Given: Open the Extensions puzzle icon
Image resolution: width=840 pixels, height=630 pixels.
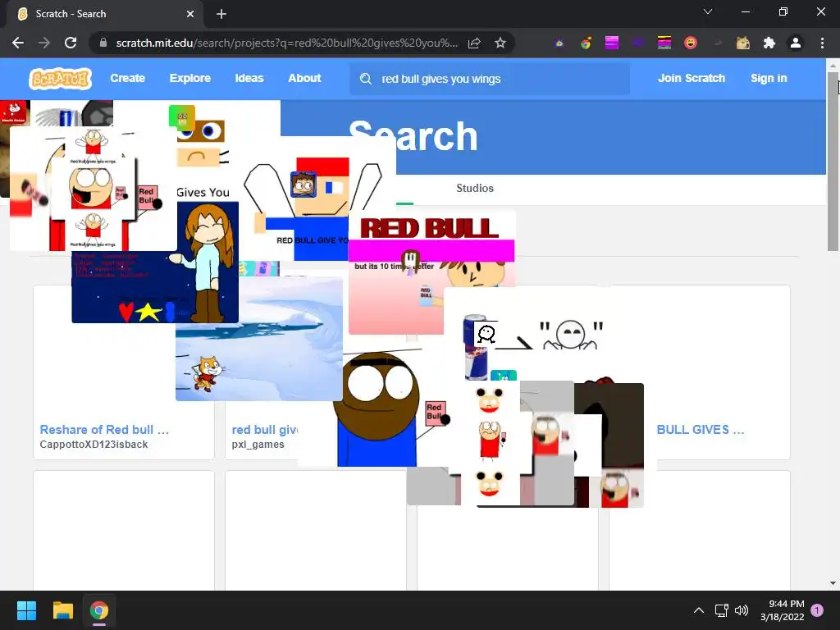Looking at the screenshot, I should pos(769,43).
